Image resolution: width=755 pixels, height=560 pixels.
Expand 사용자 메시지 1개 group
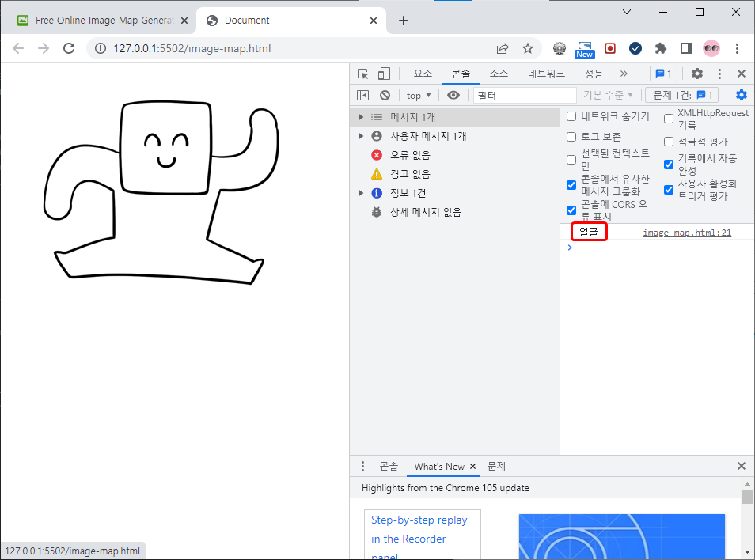(x=361, y=136)
